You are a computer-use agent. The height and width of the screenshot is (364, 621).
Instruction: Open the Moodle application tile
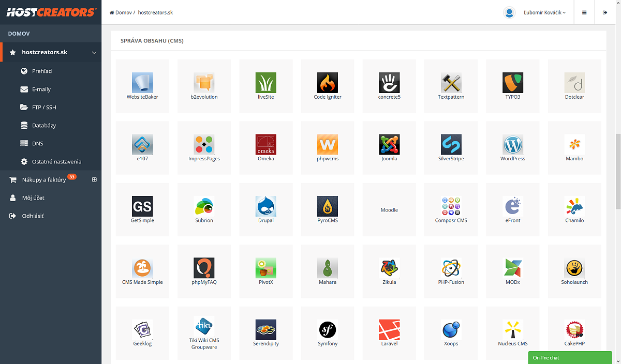click(389, 209)
